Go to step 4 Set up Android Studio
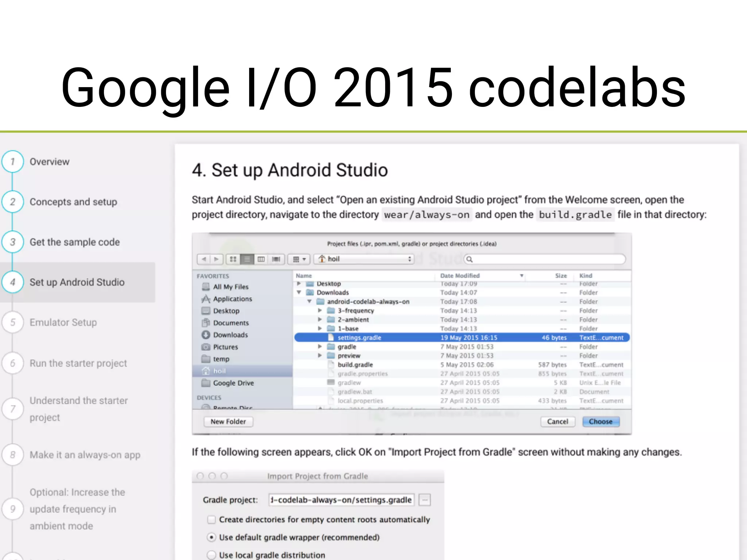The image size is (747, 560). click(77, 282)
